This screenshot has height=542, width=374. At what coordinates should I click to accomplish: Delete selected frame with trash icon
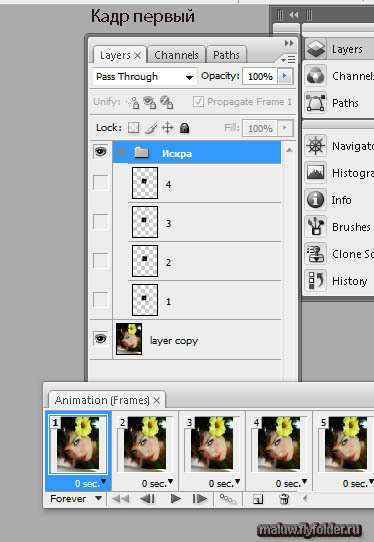(284, 499)
